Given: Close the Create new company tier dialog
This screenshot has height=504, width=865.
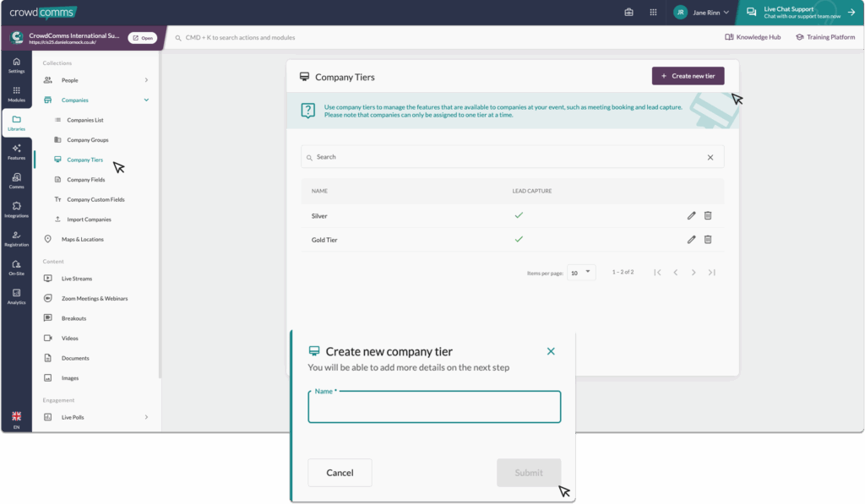Looking at the screenshot, I should click(551, 351).
